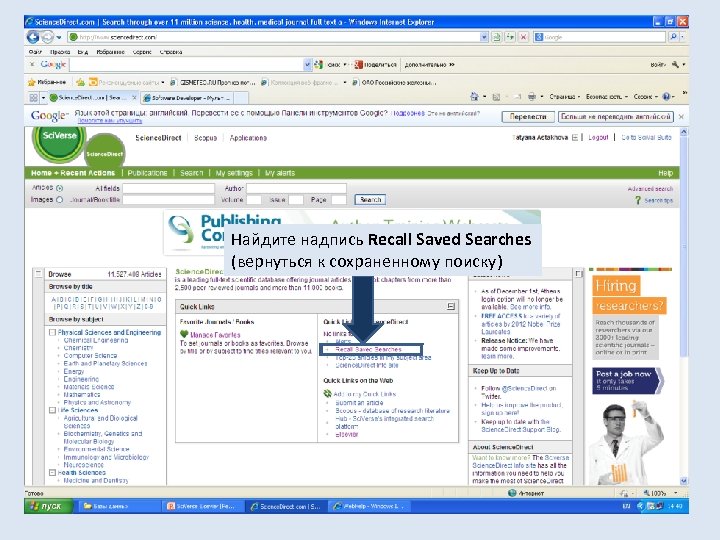Check the Life Sciences checkbox
The height and width of the screenshot is (540, 720).
click(52, 410)
